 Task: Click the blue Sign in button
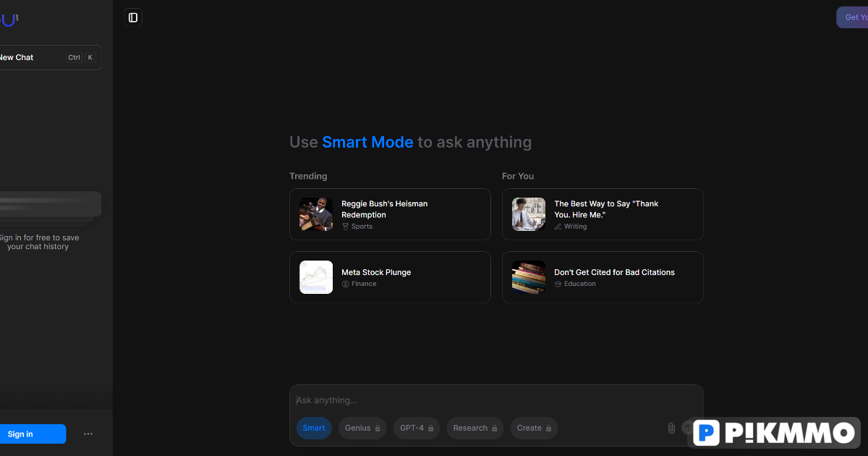[x=32, y=434]
